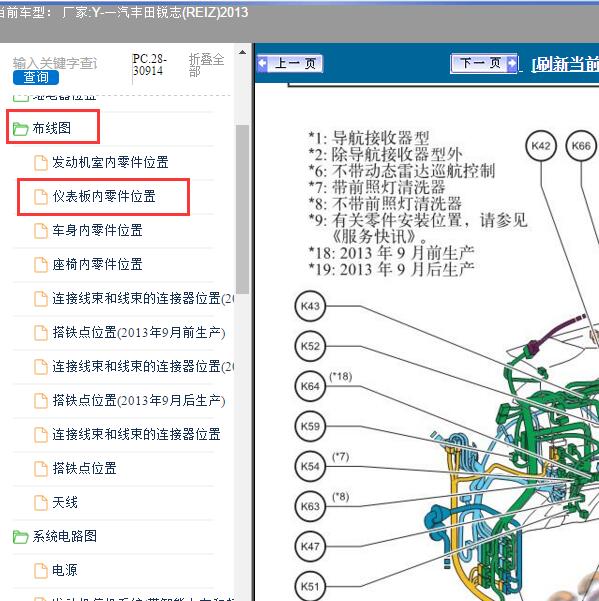599x601 pixels.
Task: Click 折叠全部 to collapse all
Action: pyautogui.click(x=206, y=65)
